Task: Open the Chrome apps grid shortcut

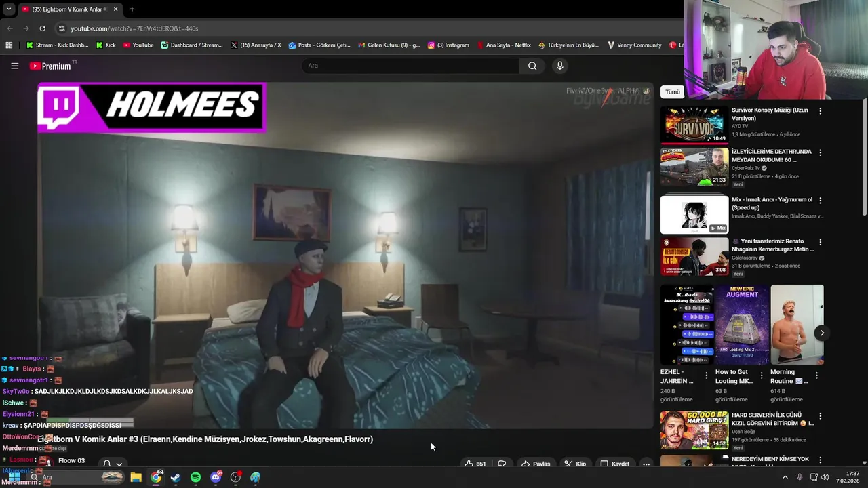Action: click(x=9, y=45)
